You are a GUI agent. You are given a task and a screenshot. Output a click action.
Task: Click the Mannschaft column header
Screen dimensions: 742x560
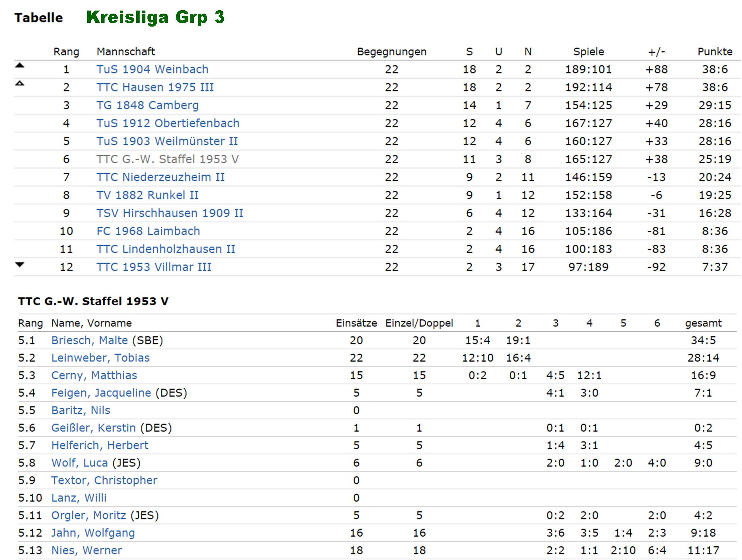tap(126, 52)
